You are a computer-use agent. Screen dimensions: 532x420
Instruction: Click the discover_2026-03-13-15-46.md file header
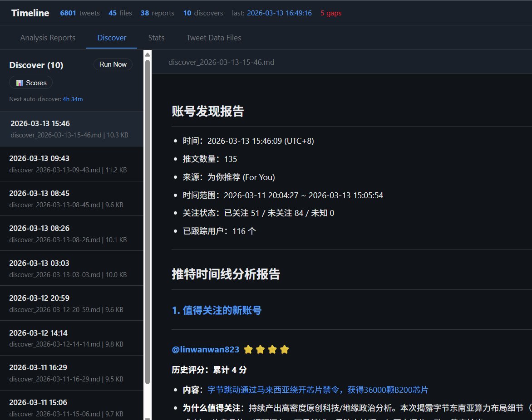pyautogui.click(x=222, y=62)
